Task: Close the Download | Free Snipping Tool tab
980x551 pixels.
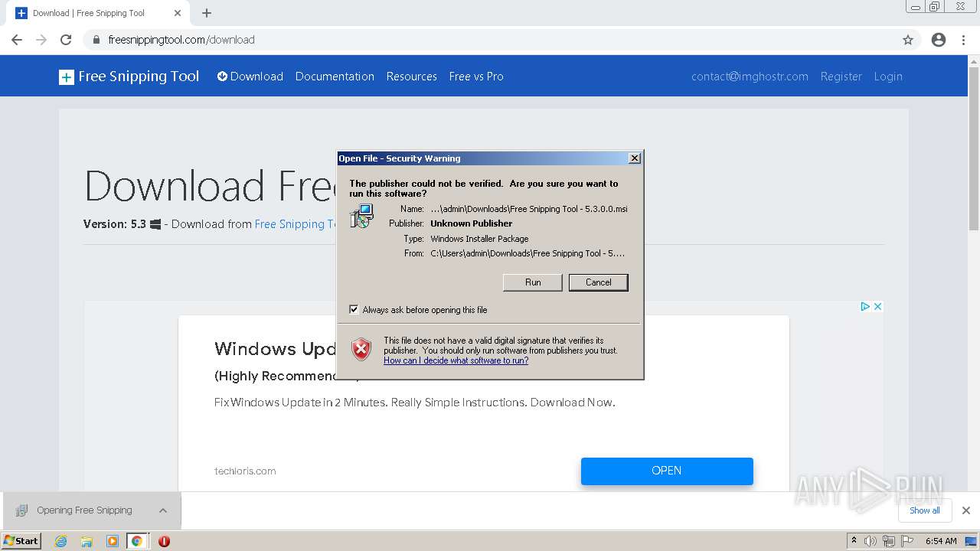Action: [x=178, y=13]
